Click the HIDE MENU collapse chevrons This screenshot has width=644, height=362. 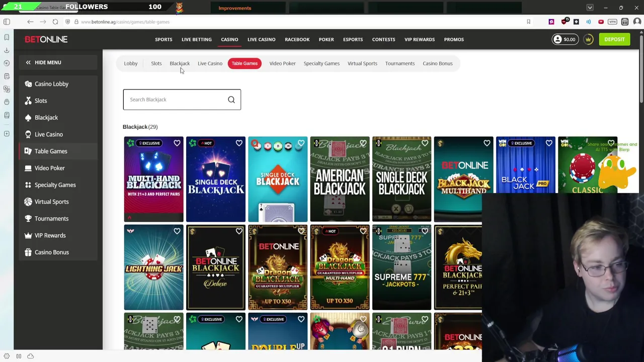click(28, 62)
